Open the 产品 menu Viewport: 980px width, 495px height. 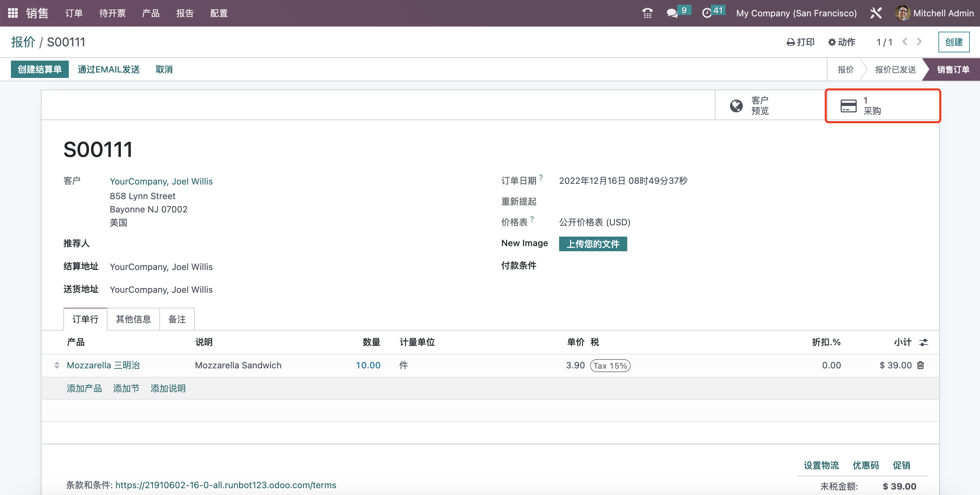coord(151,13)
